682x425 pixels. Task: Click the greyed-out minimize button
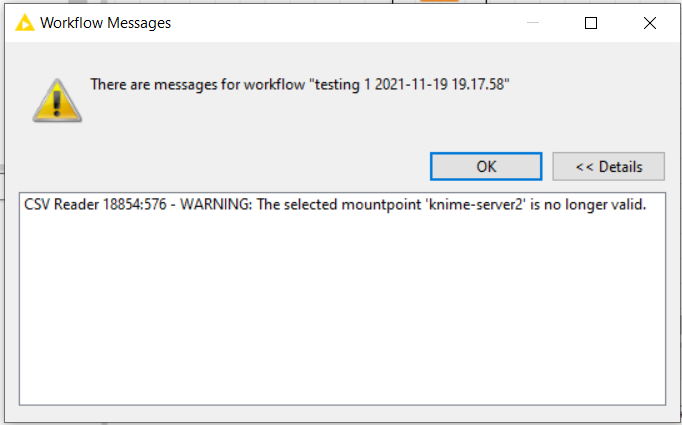pos(533,23)
